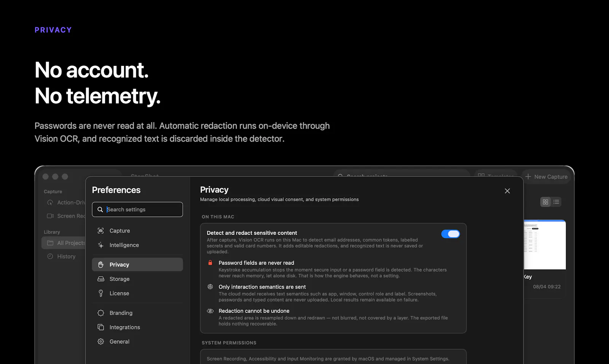The height and width of the screenshot is (364, 609).
Task: Click the Preferences heading
Action: pyautogui.click(x=116, y=190)
